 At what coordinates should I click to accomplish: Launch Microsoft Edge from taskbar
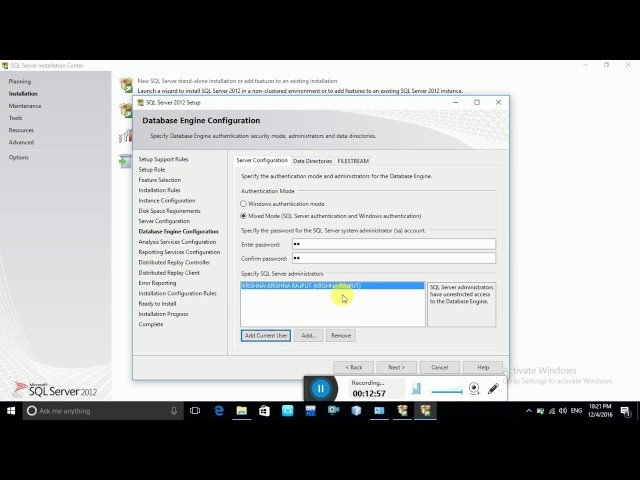tap(219, 411)
